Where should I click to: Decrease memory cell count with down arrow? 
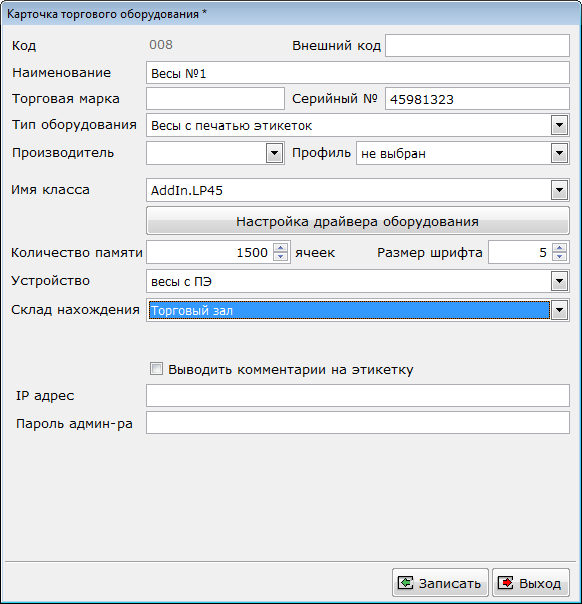(x=280, y=257)
